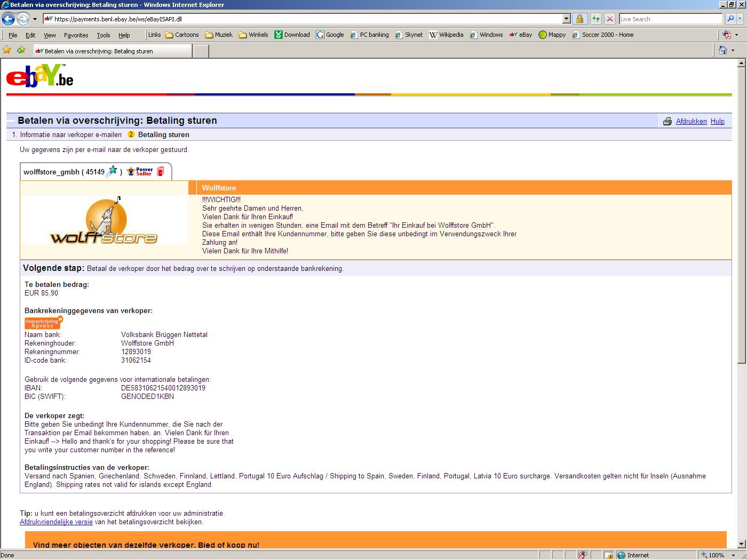Click the search magnifier button
This screenshot has height=560, width=747.
pos(730,19)
